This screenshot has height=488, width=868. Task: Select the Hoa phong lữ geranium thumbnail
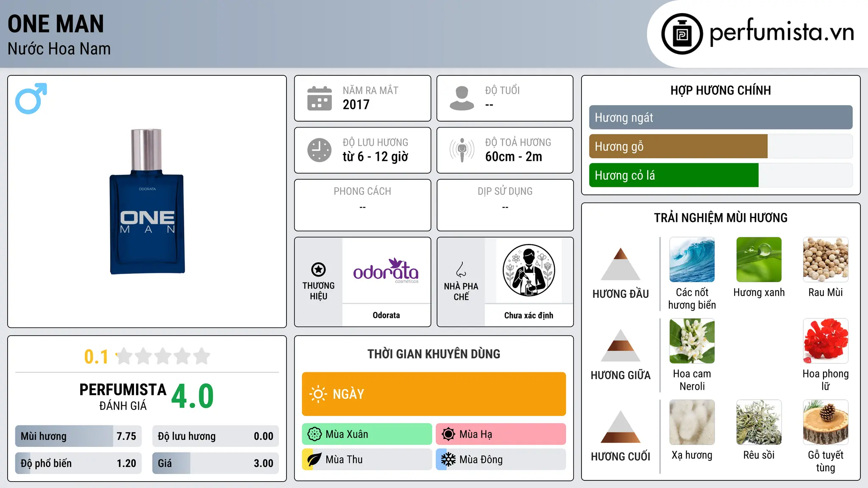[x=826, y=341]
